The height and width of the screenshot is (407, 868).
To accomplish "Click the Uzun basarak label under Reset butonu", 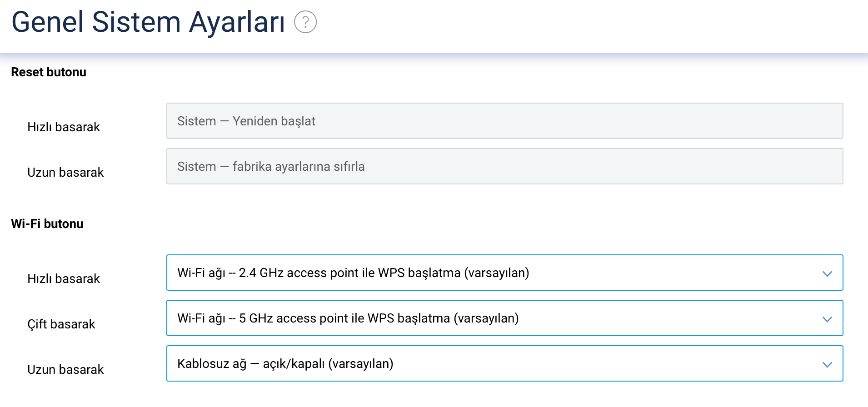I will click(65, 172).
